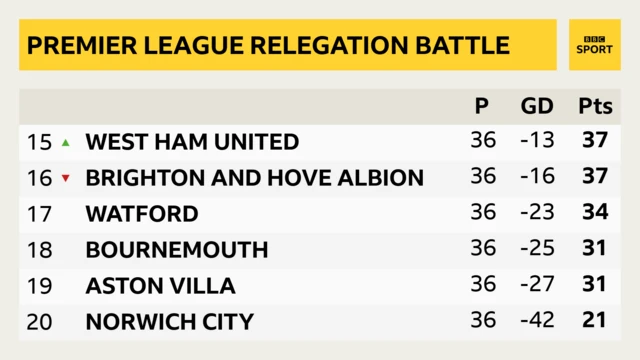Open Norwich City team entry

170,321
